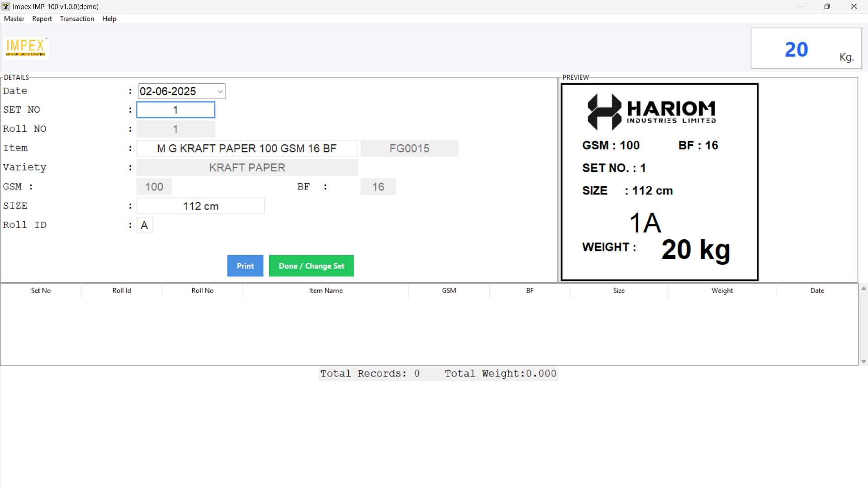Open the Master menu
Screen dimensions: 868x489
(x=14, y=19)
